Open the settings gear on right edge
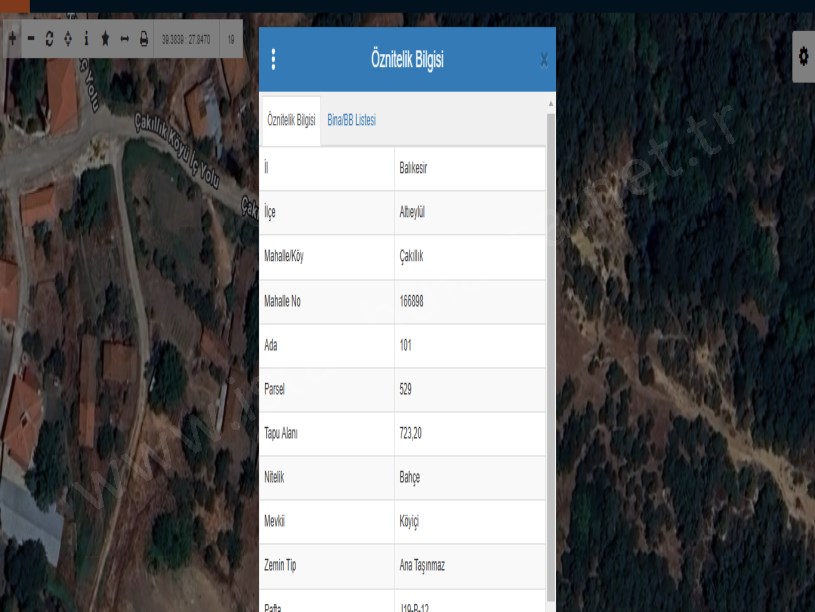 click(802, 56)
